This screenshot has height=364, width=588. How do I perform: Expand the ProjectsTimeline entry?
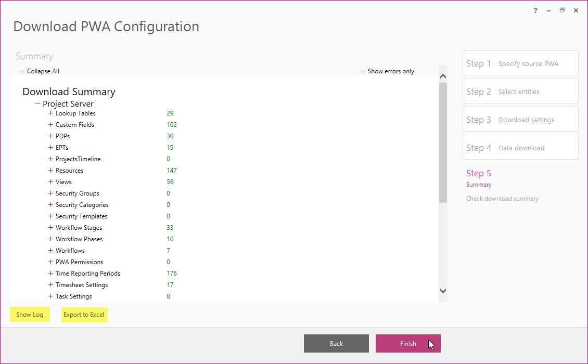click(x=50, y=159)
